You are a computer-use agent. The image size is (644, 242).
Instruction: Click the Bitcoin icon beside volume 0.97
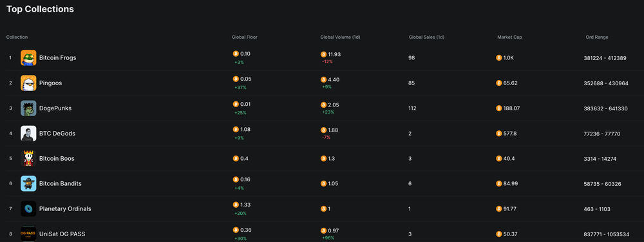pos(324,230)
